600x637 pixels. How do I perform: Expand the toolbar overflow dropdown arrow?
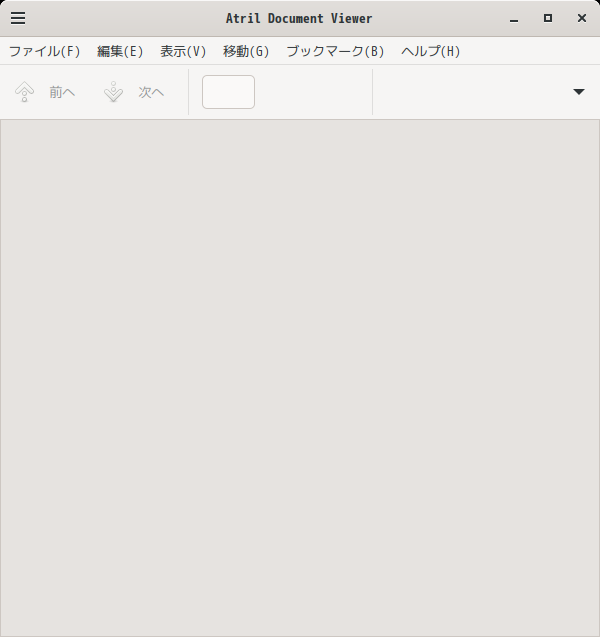click(x=578, y=92)
